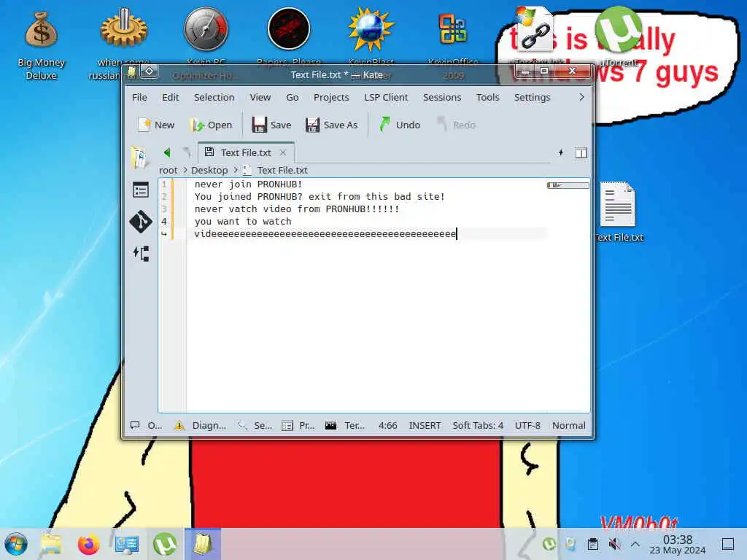Click the editor minimap scrollbar
Viewport: 747px width, 560px height.
click(x=568, y=185)
